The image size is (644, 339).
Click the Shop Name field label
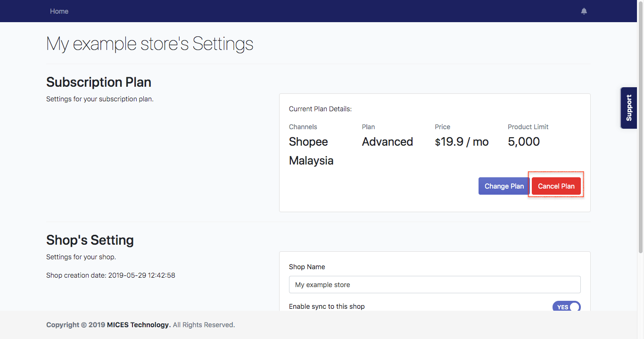[x=306, y=267]
